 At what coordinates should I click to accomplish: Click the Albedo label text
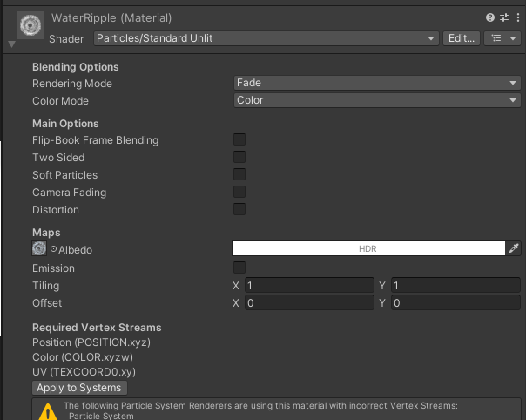point(75,250)
